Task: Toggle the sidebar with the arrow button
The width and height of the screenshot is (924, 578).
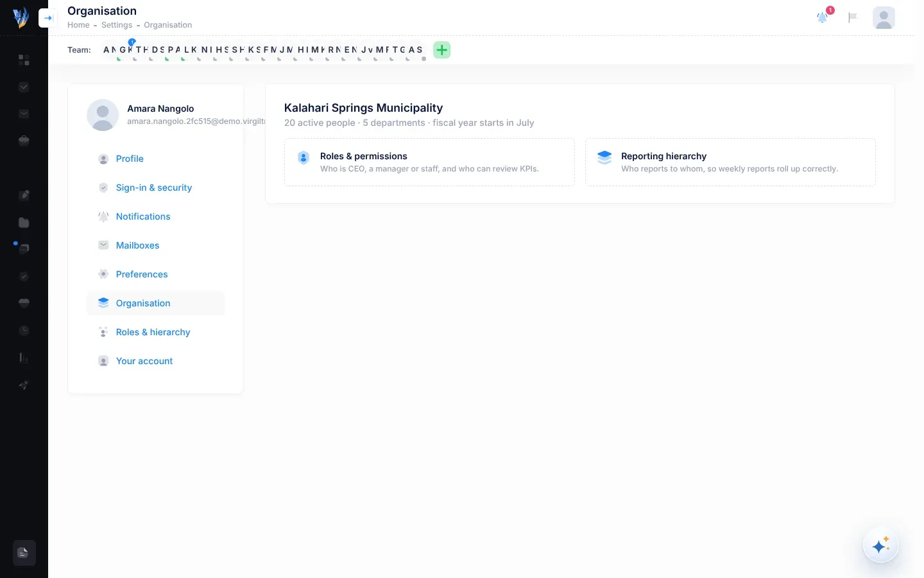Action: point(47,18)
